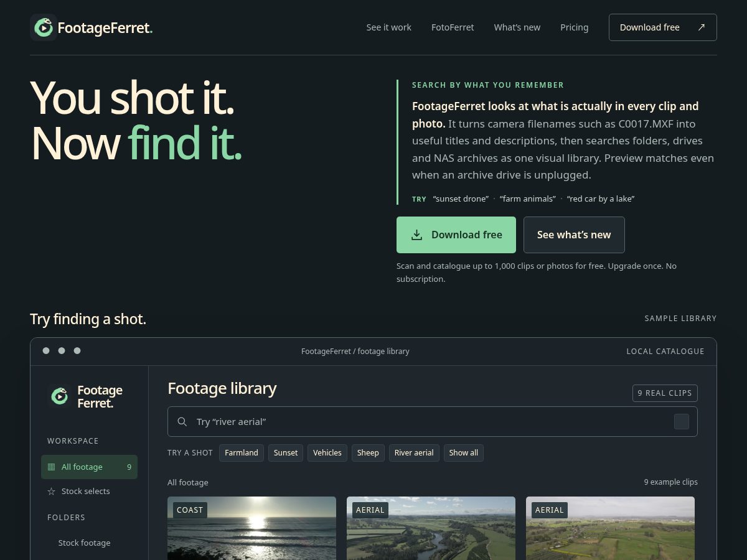Click the SAMPLE LIBRARY label
This screenshot has width=747, height=560.
(x=680, y=319)
